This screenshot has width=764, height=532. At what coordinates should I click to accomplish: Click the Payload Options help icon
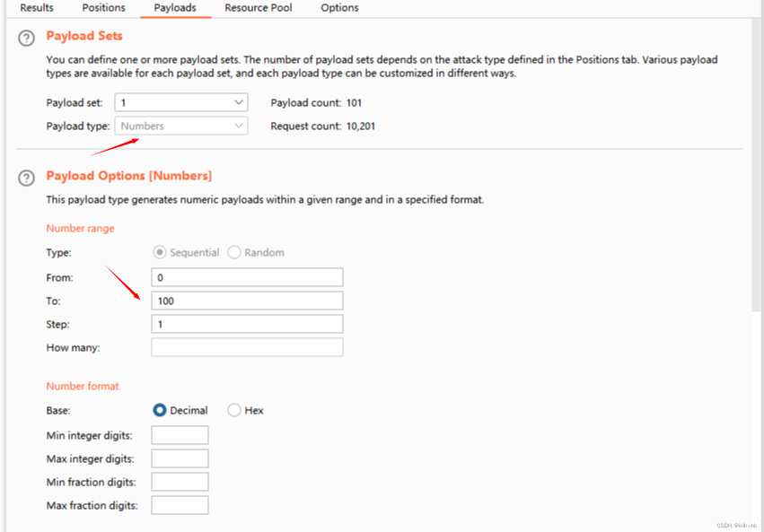coord(27,178)
